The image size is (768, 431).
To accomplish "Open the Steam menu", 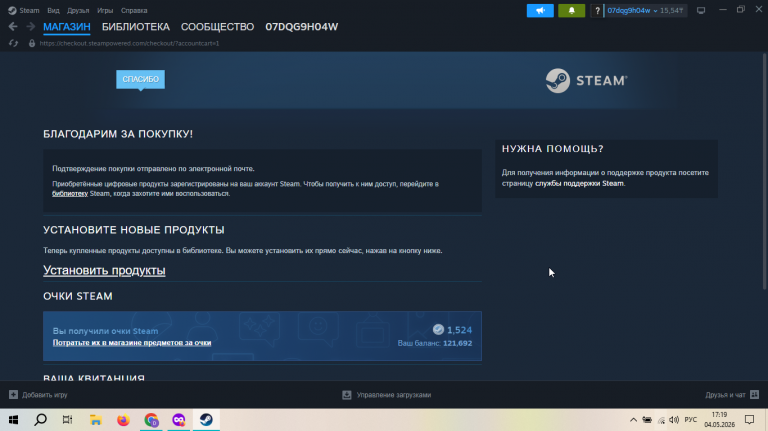I will [x=29, y=10].
